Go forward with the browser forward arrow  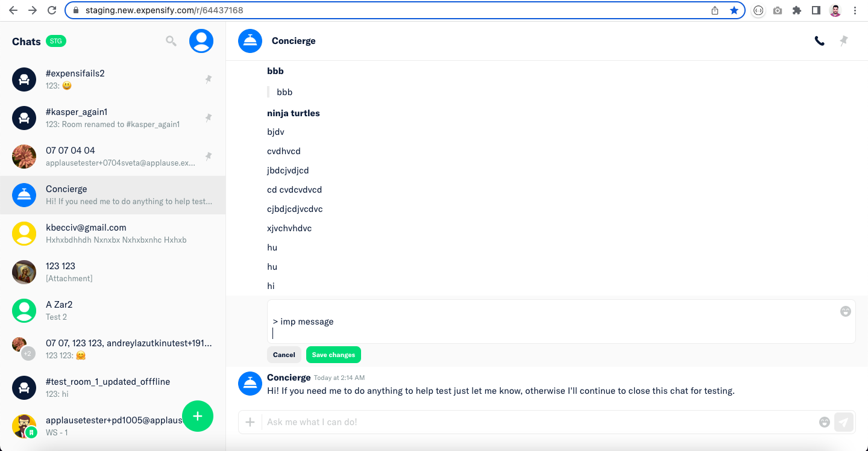tap(33, 10)
